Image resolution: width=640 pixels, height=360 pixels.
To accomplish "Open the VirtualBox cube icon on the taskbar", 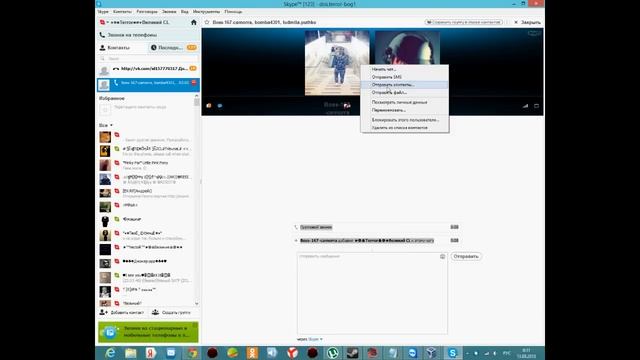I will point(432,353).
